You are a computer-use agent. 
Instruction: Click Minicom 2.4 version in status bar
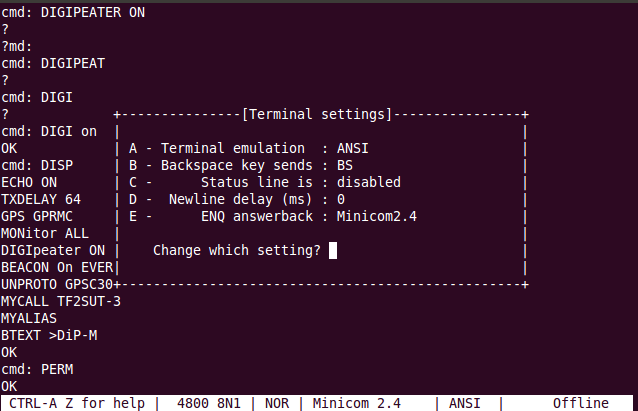tap(356, 403)
